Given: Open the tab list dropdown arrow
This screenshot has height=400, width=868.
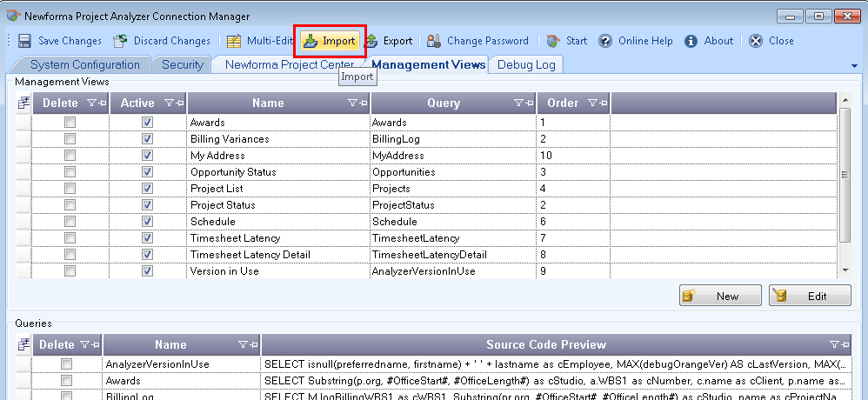Looking at the screenshot, I should coord(854,66).
